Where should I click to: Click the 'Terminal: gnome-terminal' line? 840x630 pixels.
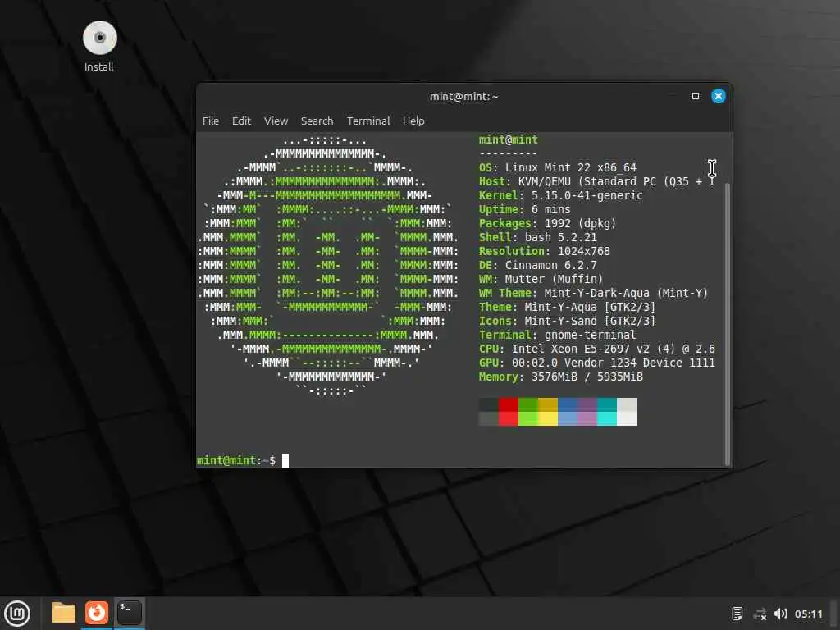pyautogui.click(x=557, y=335)
